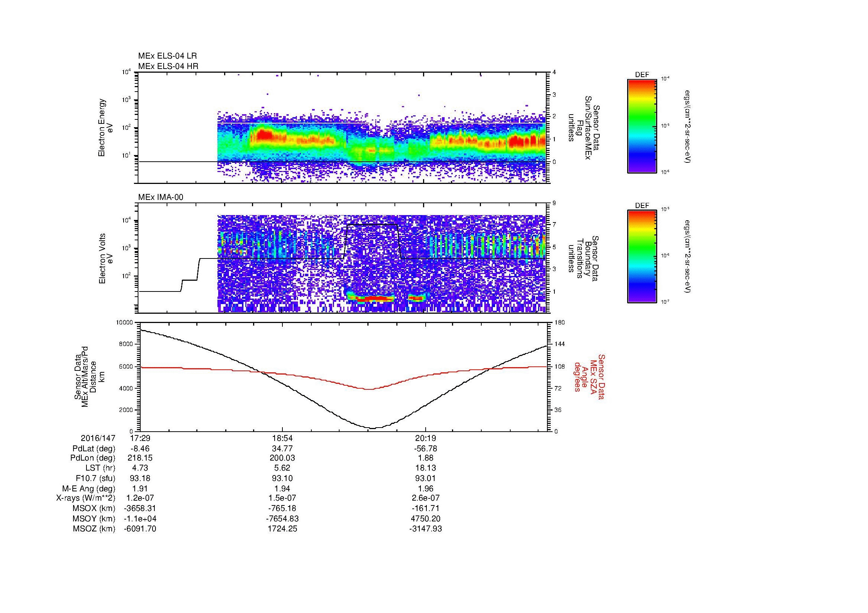Click the LST value '4.73'
This screenshot has height=613, width=868.
coord(140,468)
